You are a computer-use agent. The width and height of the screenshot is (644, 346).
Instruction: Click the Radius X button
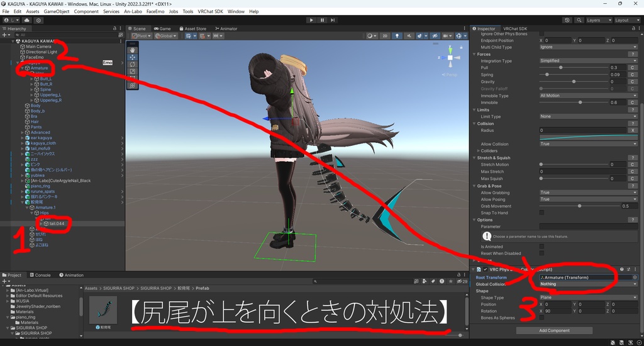(x=633, y=130)
